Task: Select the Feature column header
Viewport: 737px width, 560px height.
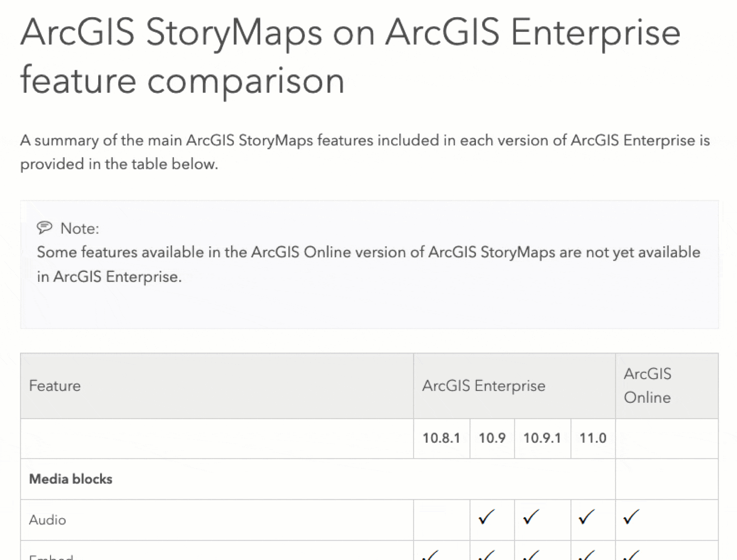Action: point(55,386)
